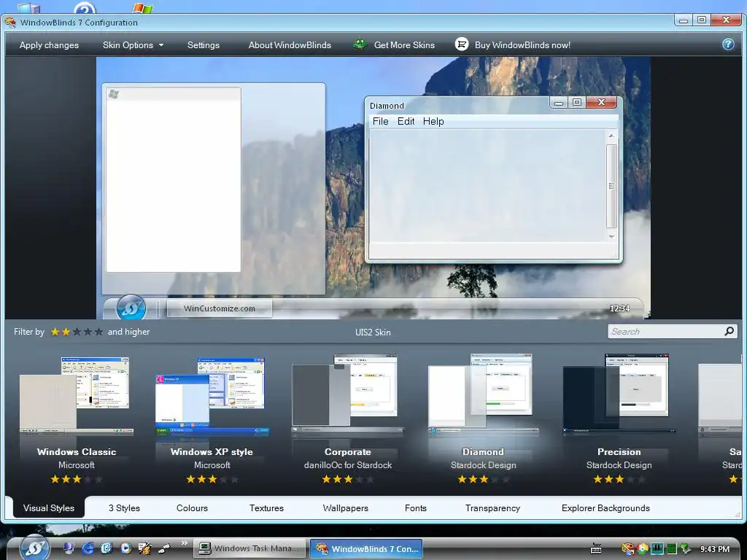Viewport: 747px width, 560px height.
Task: Select the Diamond skin thumbnail
Action: (483, 394)
